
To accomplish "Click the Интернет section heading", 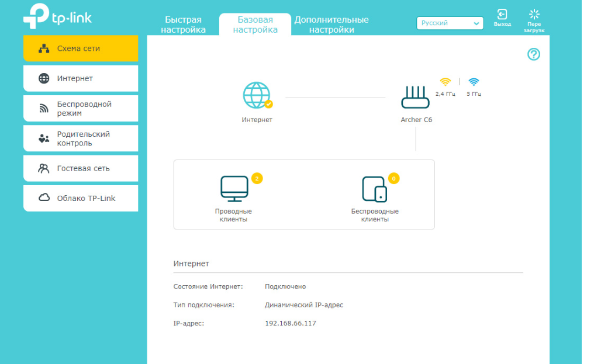I will click(x=191, y=264).
